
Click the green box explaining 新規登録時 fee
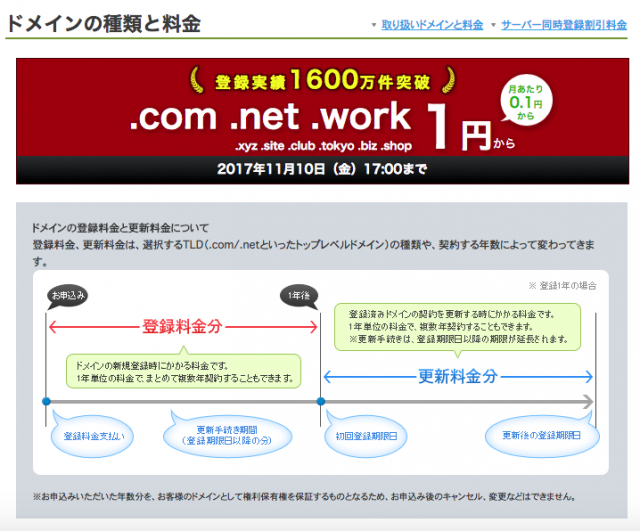click(x=184, y=371)
